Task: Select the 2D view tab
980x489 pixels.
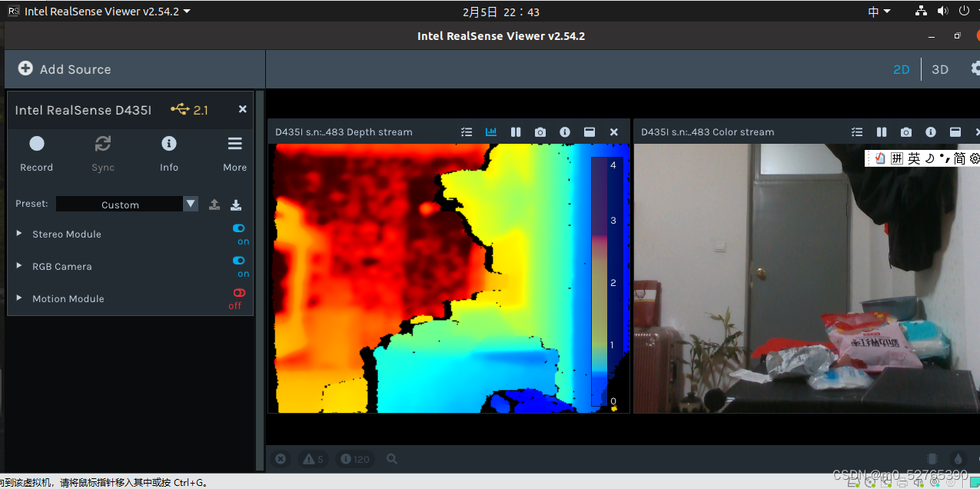Action: pos(901,69)
